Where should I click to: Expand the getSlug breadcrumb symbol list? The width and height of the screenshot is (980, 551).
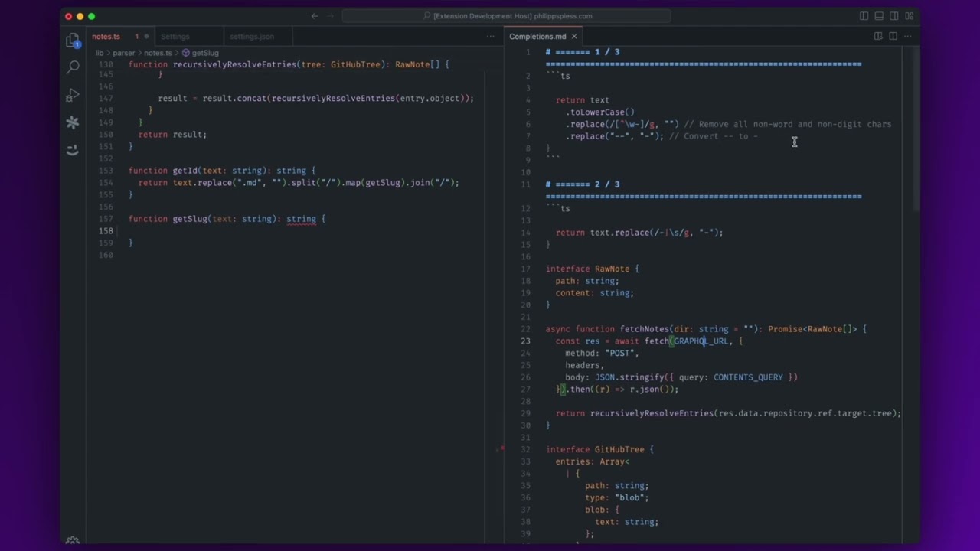coord(205,53)
